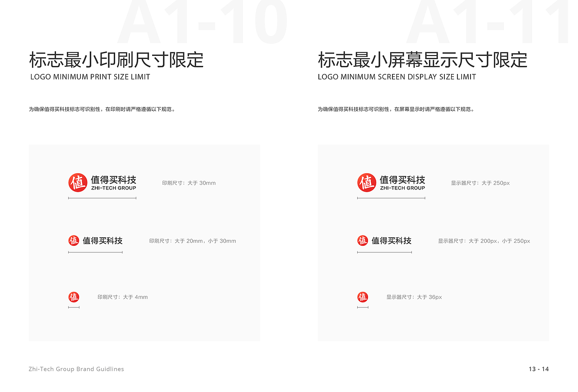Click the red 值 icon beside 大于 20mm，小于 30mm
The image size is (578, 392).
[74, 240]
